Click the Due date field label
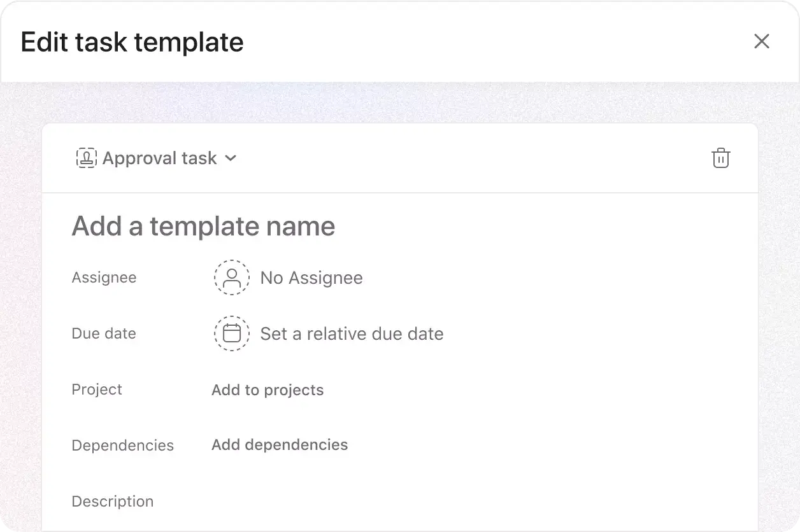This screenshot has height=532, width=800. click(104, 333)
